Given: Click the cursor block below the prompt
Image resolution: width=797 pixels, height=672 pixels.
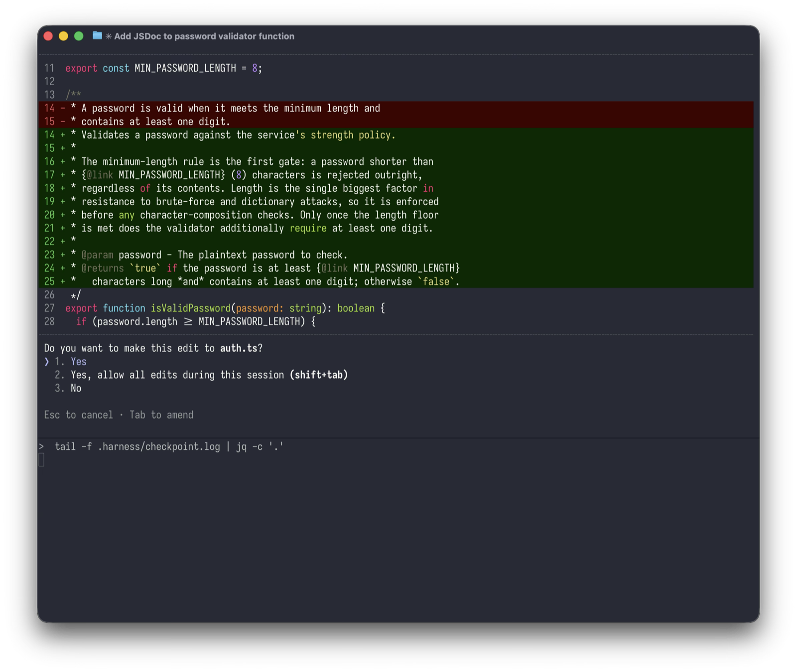Looking at the screenshot, I should coord(42,460).
